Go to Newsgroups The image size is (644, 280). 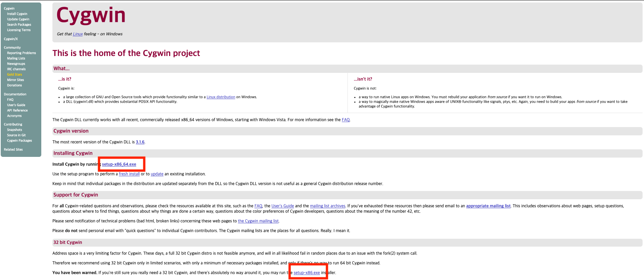(x=16, y=64)
